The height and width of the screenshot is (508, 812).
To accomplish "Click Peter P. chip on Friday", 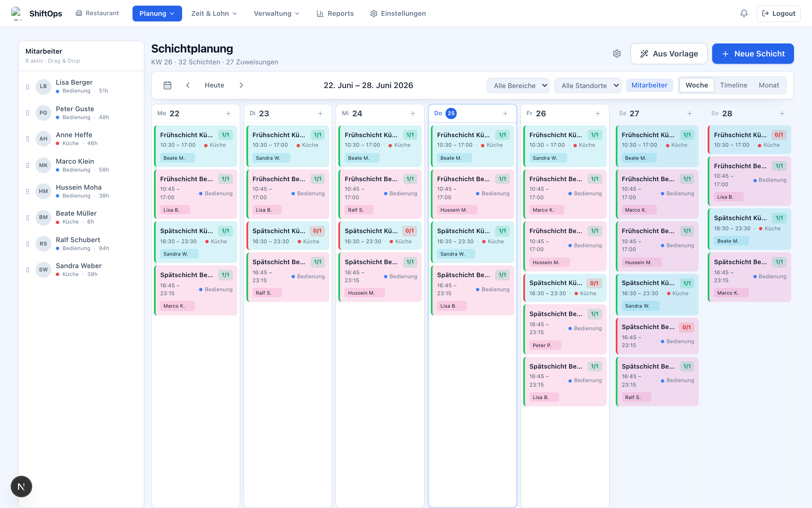I will [x=545, y=345].
